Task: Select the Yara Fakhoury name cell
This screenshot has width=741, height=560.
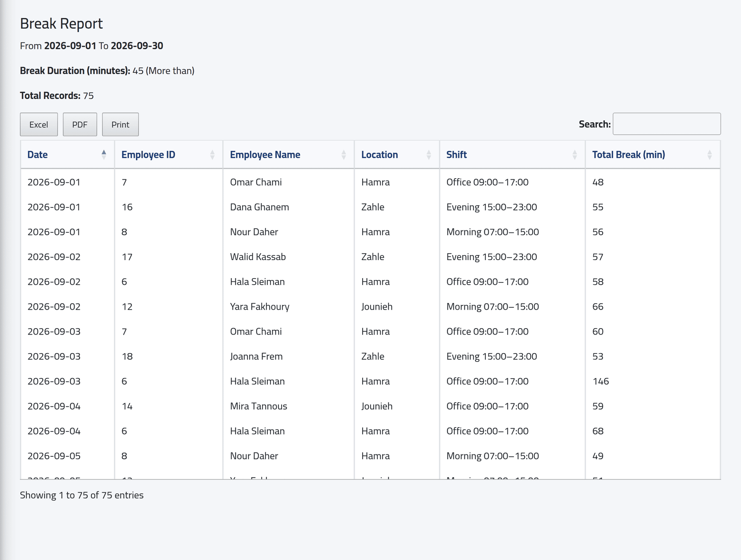Action: (x=260, y=306)
